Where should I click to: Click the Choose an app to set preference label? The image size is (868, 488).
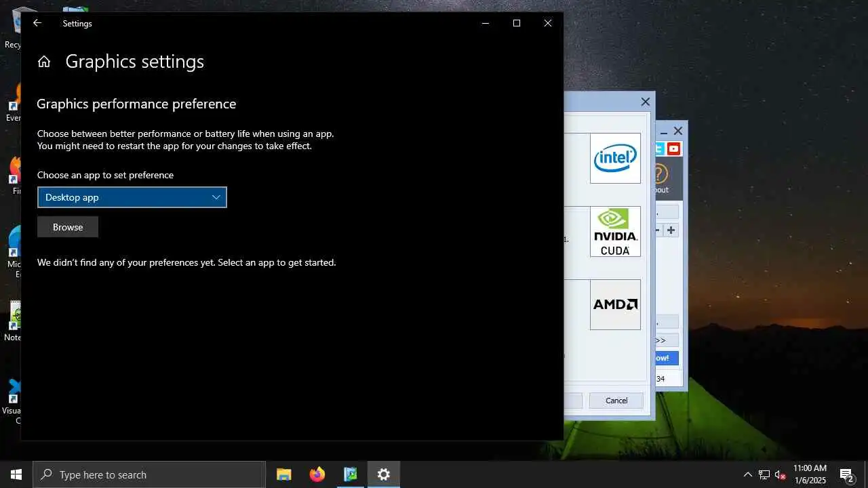click(x=105, y=175)
